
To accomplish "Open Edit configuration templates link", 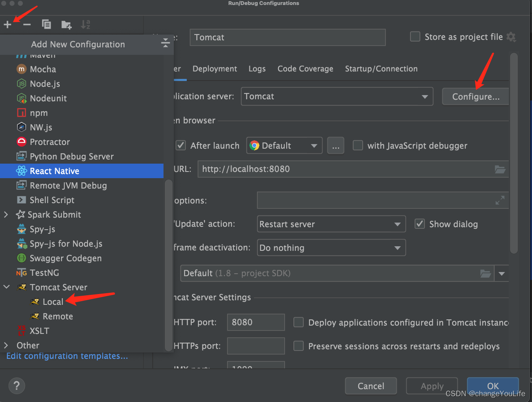I will tap(67, 356).
